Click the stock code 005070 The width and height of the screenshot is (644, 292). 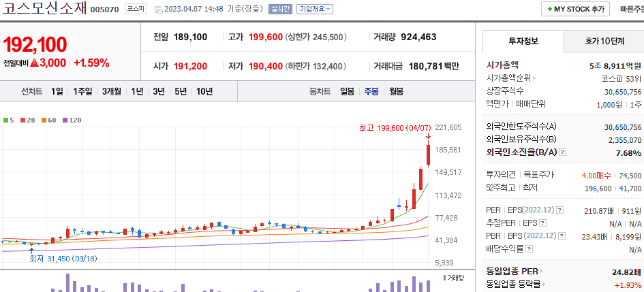pyautogui.click(x=105, y=10)
